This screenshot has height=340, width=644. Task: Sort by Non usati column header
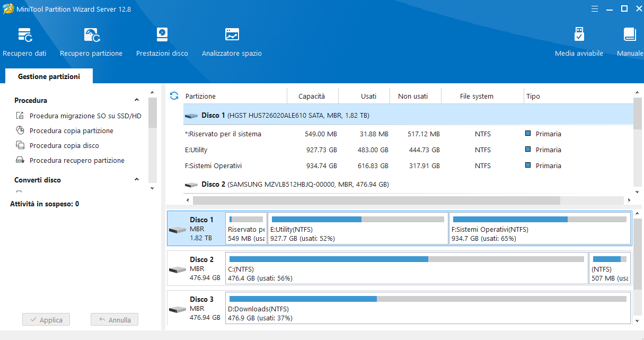coord(413,96)
